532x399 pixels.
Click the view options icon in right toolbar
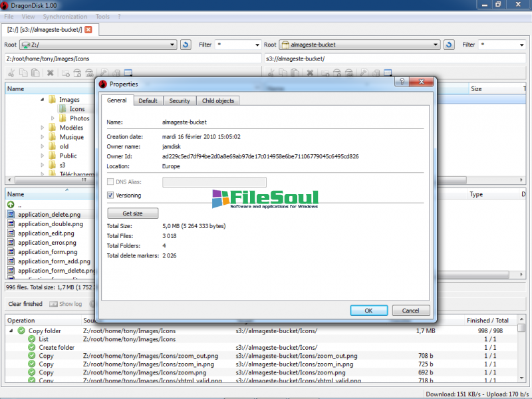[388, 72]
